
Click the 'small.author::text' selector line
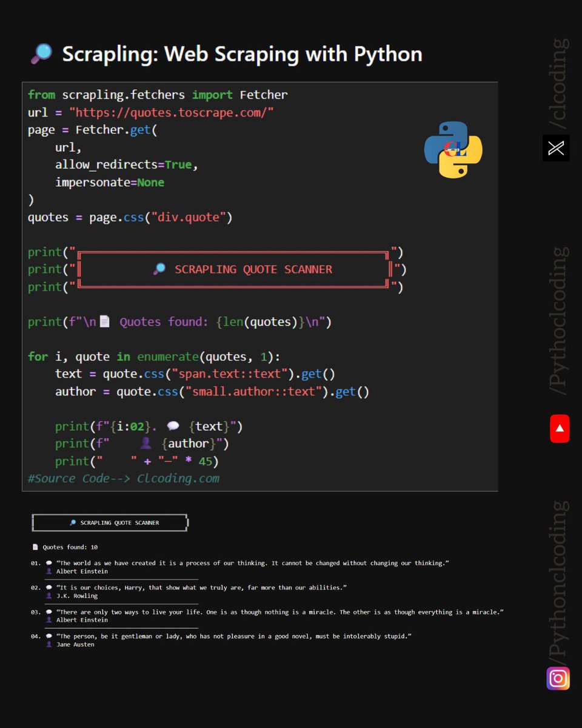coord(212,392)
